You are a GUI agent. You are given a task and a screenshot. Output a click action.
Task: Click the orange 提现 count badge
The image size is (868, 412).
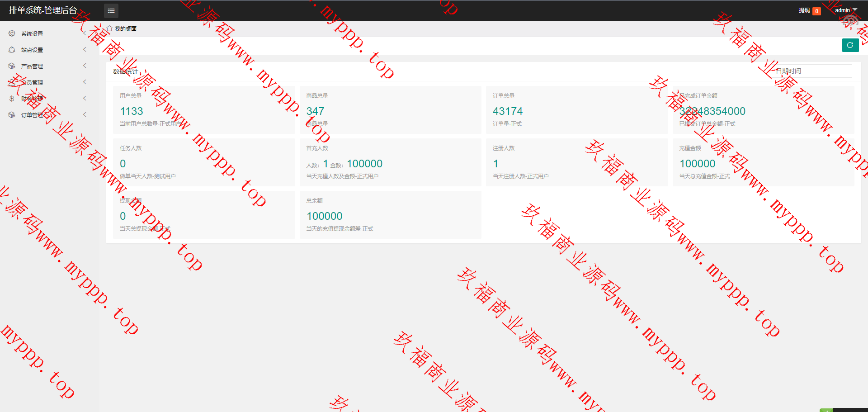click(x=816, y=11)
